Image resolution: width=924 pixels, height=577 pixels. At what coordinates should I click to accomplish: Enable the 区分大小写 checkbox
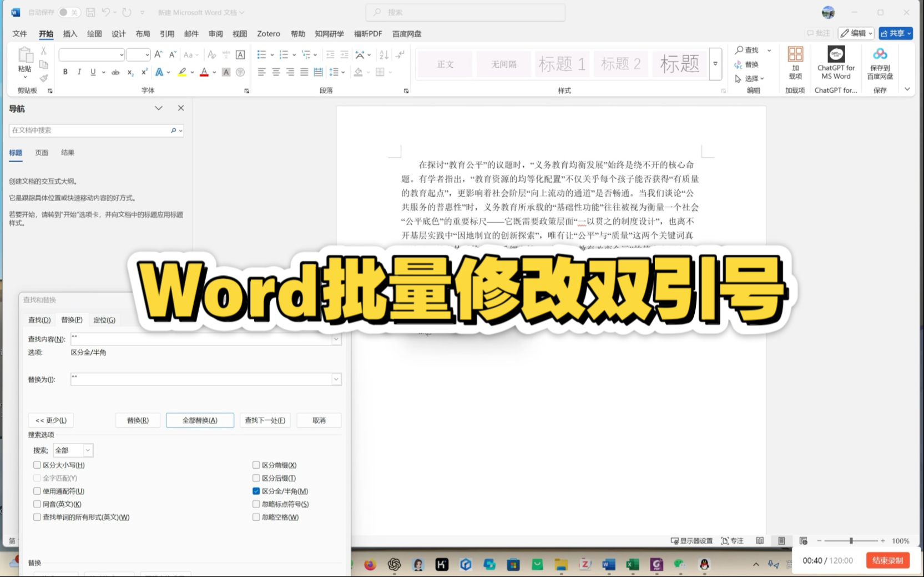(37, 465)
